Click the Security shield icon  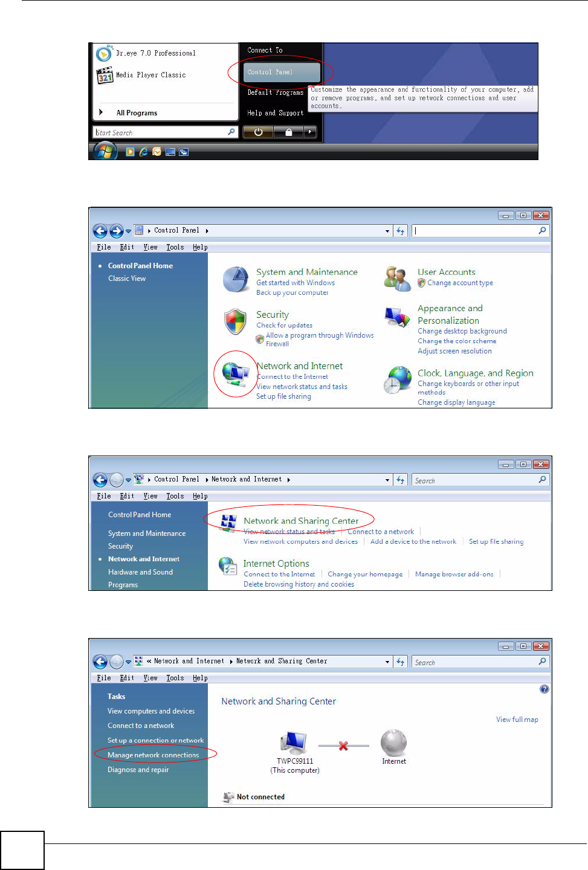tap(235, 321)
